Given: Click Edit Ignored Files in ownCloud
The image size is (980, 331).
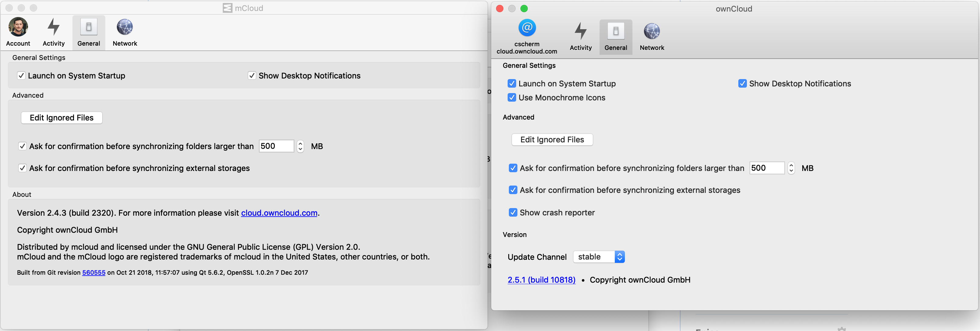Looking at the screenshot, I should click(552, 140).
